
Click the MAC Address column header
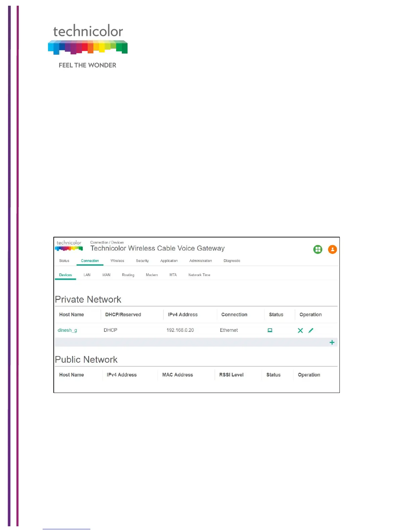pyautogui.click(x=178, y=375)
